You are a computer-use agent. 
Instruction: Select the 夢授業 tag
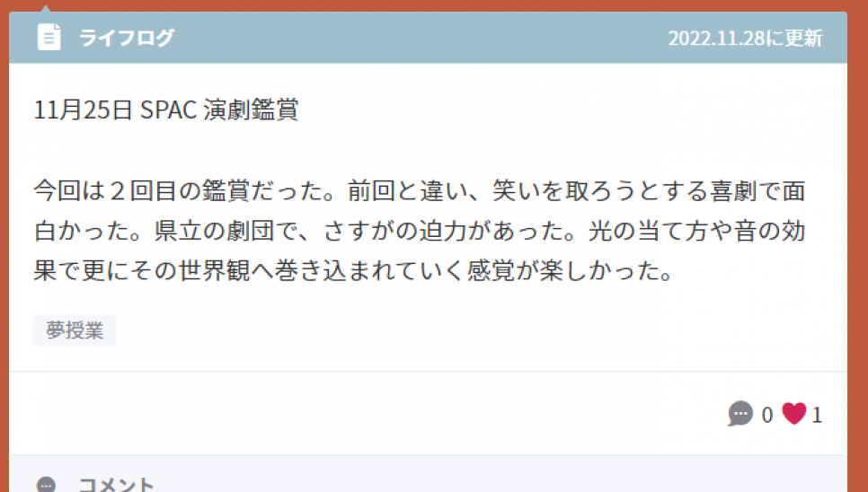click(x=75, y=330)
